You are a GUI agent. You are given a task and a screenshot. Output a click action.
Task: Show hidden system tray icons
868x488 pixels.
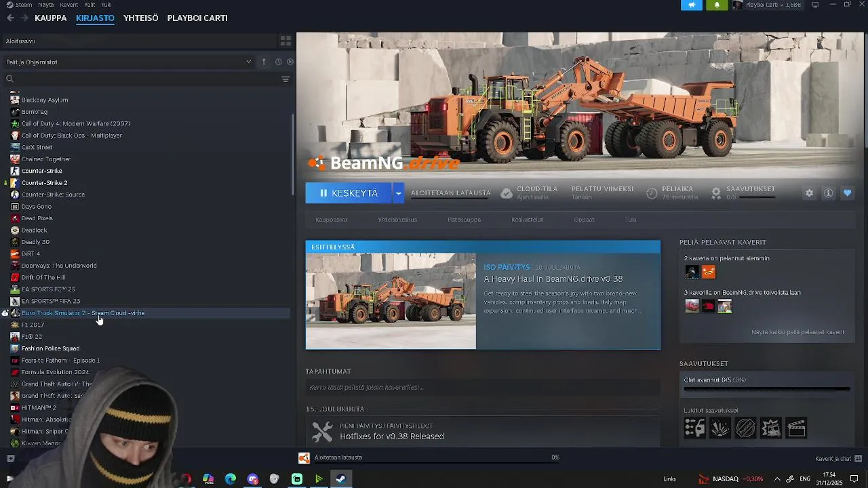777,479
